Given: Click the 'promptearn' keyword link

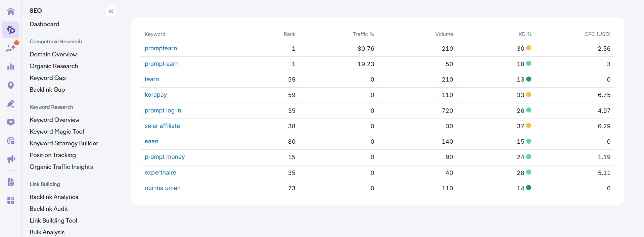Looking at the screenshot, I should coord(161,48).
